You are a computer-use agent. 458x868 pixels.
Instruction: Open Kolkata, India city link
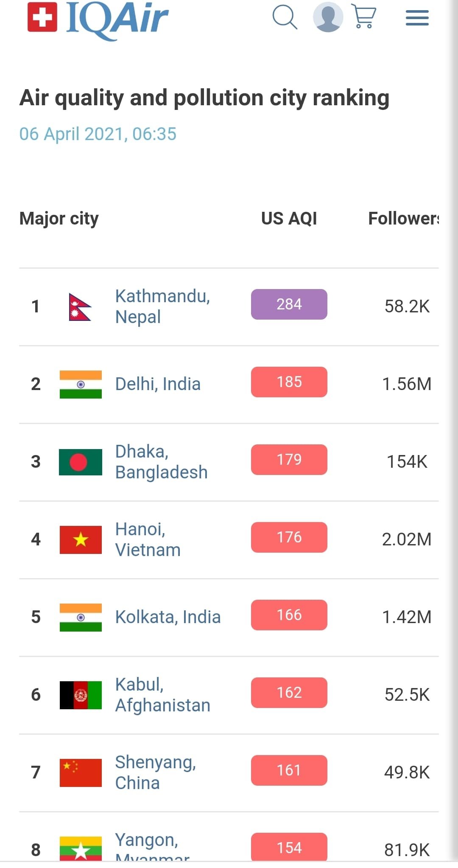click(168, 617)
